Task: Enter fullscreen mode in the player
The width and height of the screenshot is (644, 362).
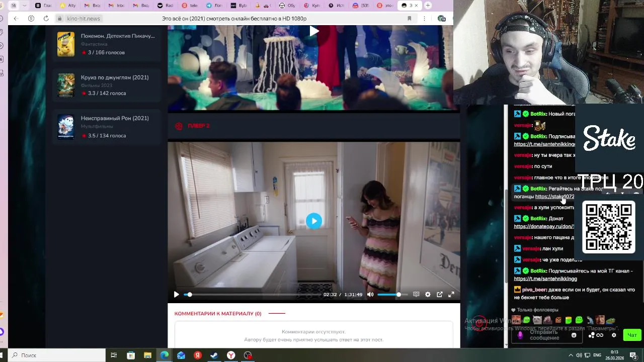Action: click(451, 295)
